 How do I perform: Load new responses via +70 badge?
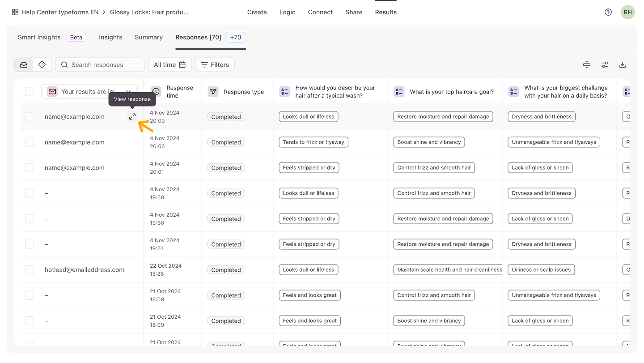236,38
